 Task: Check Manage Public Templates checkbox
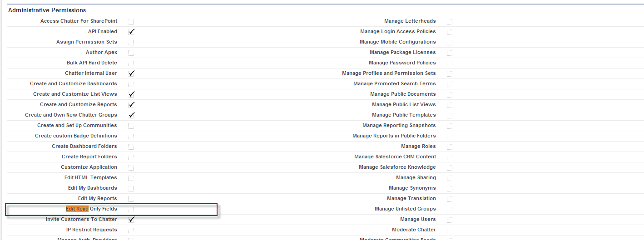[450, 115]
